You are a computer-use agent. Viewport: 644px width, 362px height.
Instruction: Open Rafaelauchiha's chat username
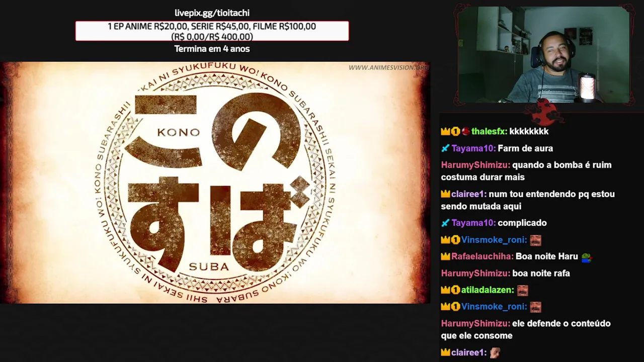pyautogui.click(x=482, y=256)
